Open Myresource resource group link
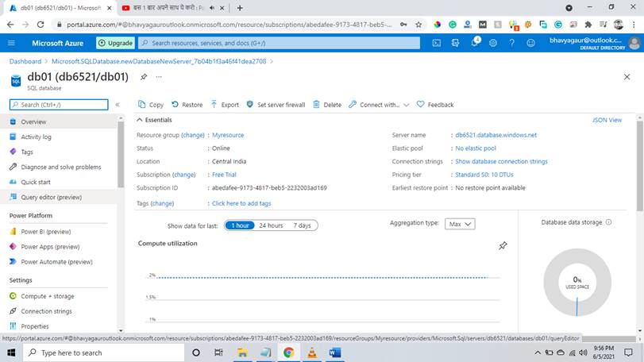 [x=228, y=135]
